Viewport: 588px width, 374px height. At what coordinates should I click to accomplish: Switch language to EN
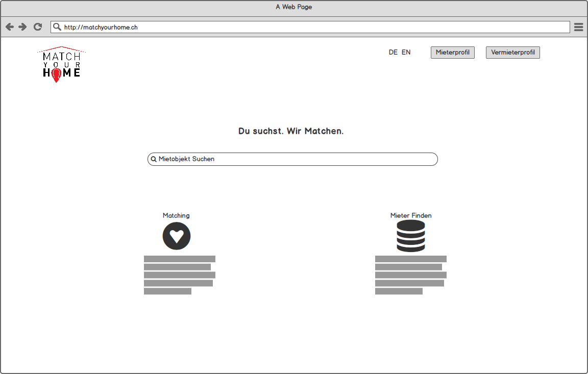tap(406, 52)
